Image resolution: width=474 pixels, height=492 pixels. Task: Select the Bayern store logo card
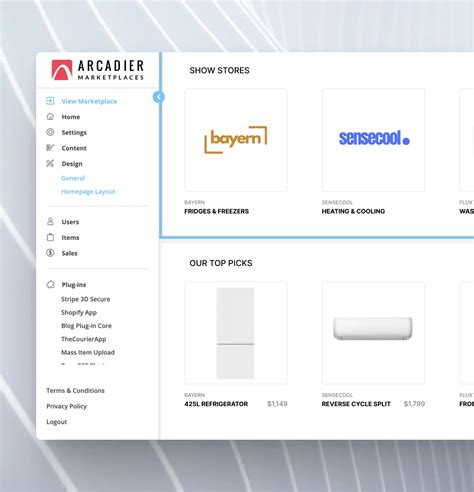[236, 140]
